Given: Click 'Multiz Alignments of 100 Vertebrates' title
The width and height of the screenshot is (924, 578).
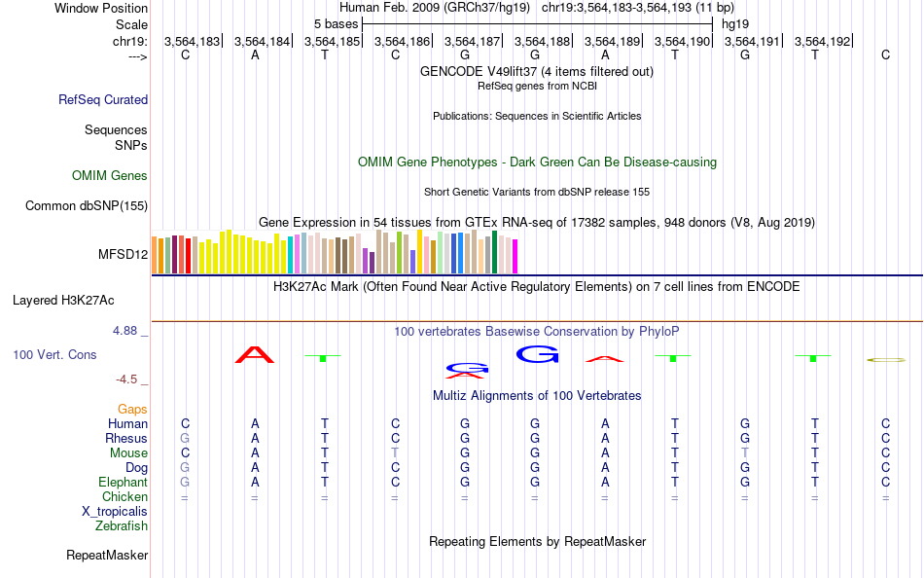Looking at the screenshot, I should (537, 396).
